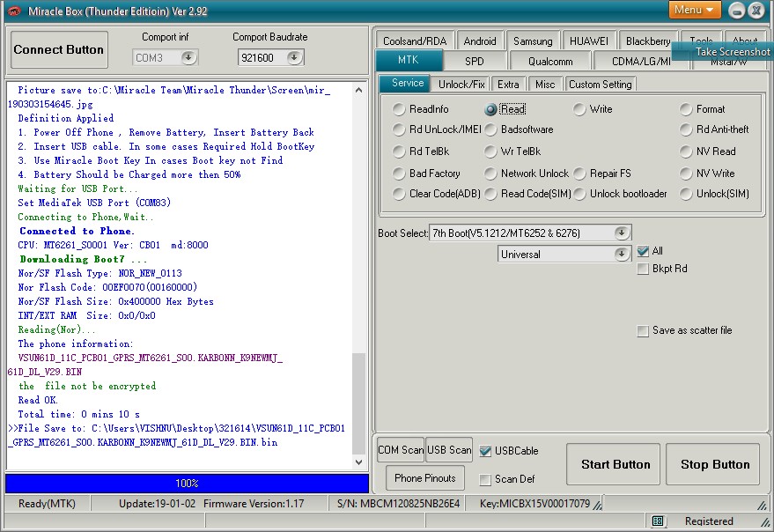
Task: Open the Custom Setting sub-tab
Action: point(601,85)
